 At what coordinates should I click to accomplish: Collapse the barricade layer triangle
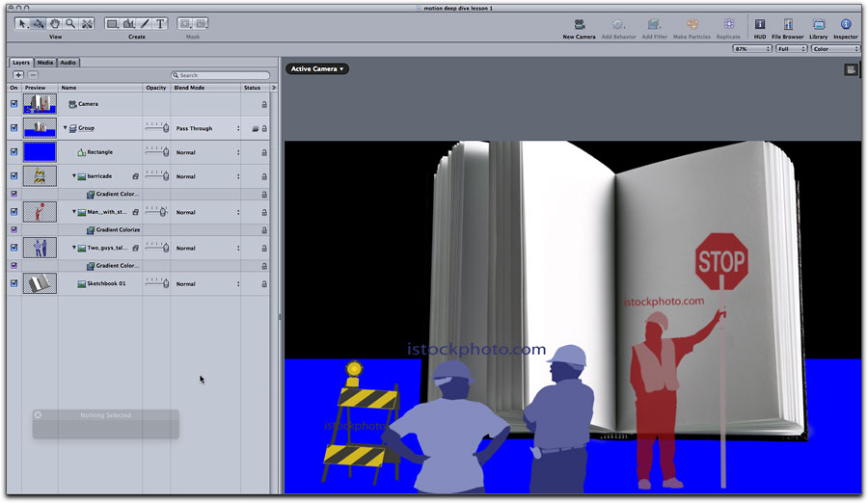coord(73,176)
